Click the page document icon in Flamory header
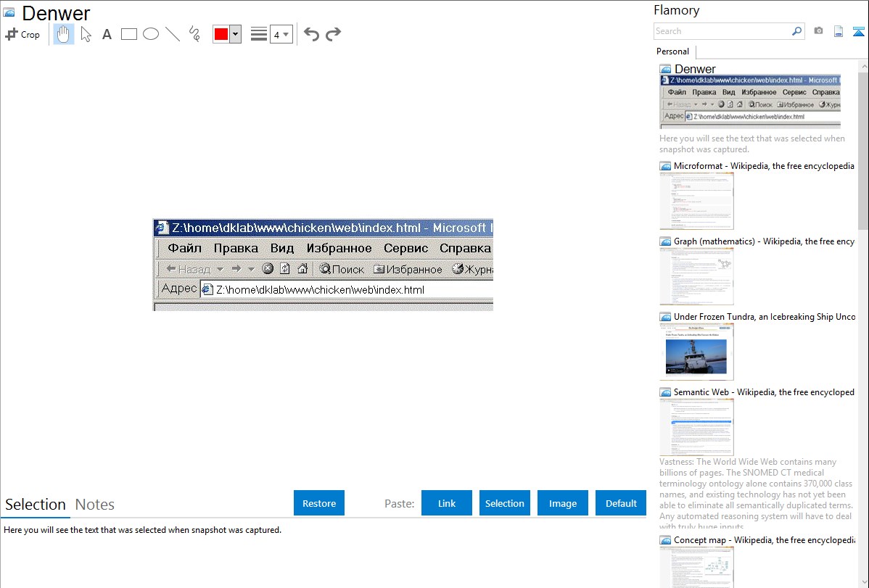 click(x=839, y=31)
